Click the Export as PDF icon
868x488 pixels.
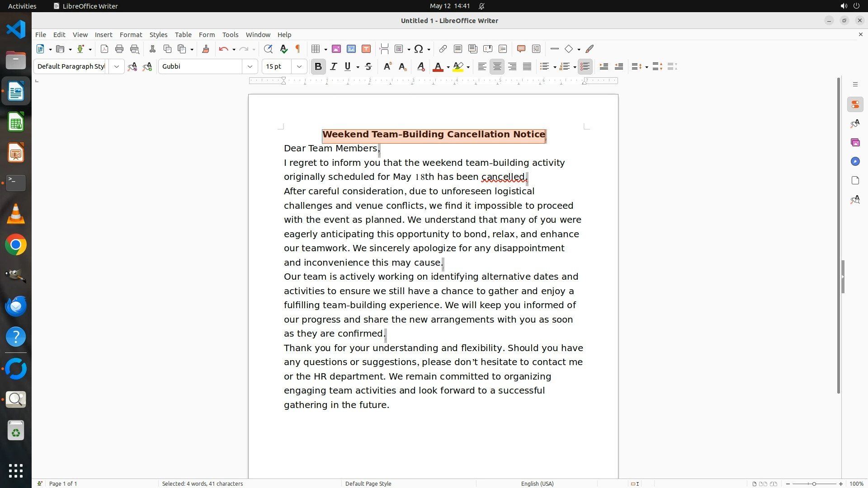(104, 49)
